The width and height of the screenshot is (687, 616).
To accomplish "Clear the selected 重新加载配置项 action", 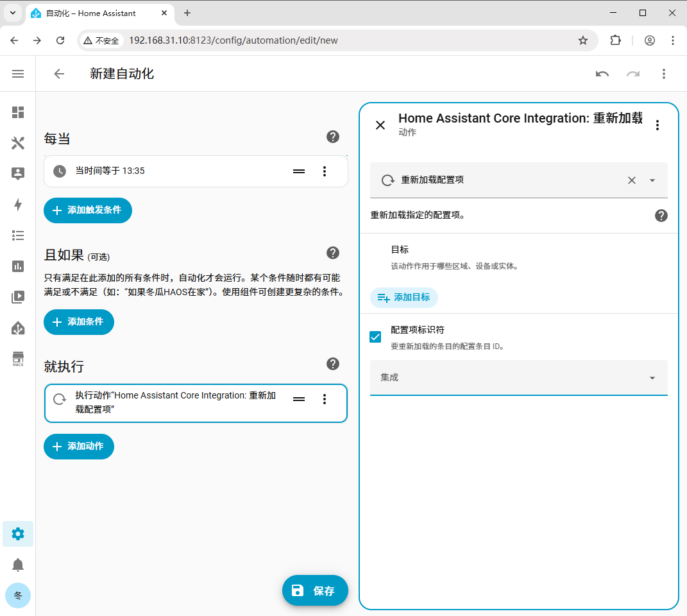I will (632, 180).
